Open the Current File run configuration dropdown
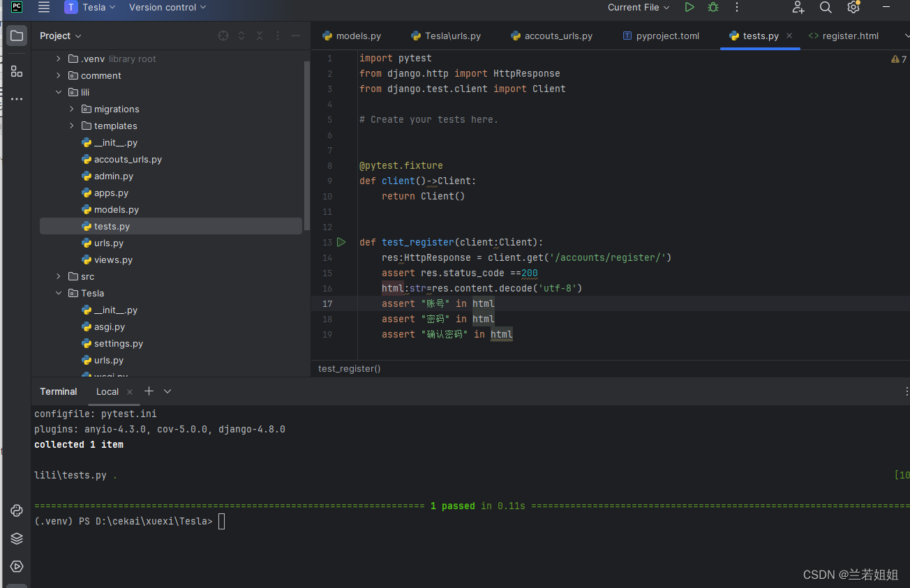This screenshot has height=588, width=910. click(639, 7)
